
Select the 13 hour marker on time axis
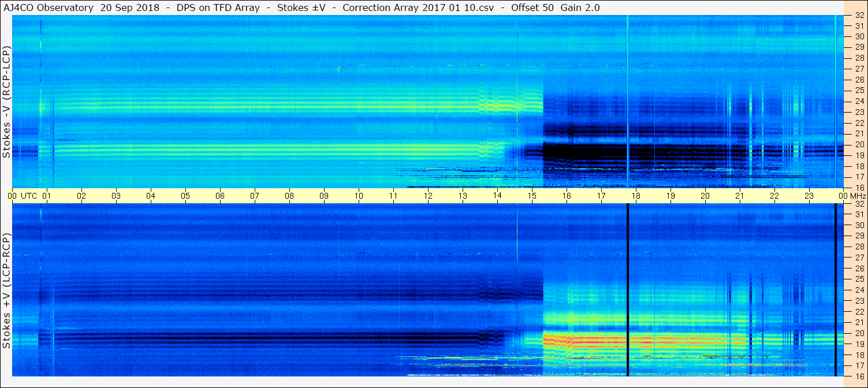(463, 196)
